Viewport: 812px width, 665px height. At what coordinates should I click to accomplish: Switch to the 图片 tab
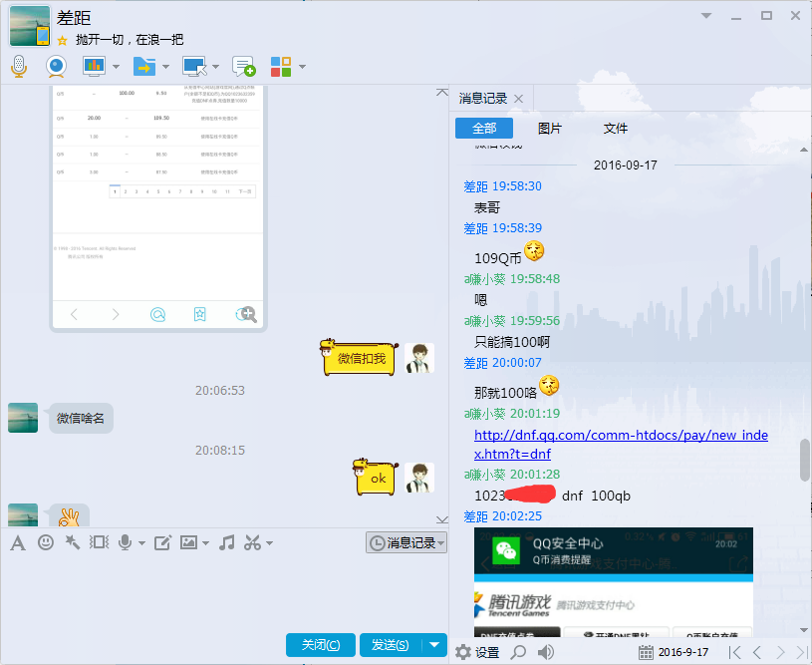[x=549, y=129]
